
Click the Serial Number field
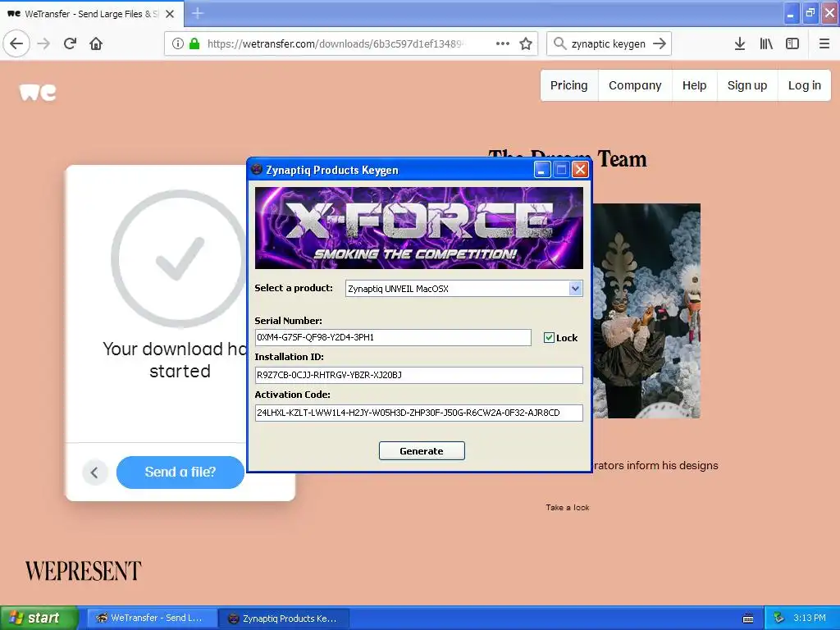coord(393,337)
